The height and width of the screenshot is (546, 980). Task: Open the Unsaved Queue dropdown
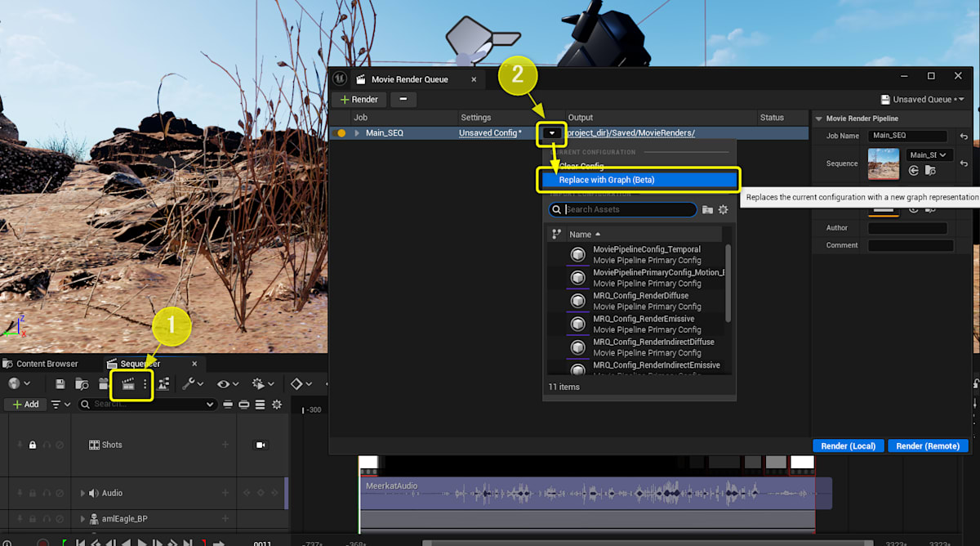(x=922, y=100)
